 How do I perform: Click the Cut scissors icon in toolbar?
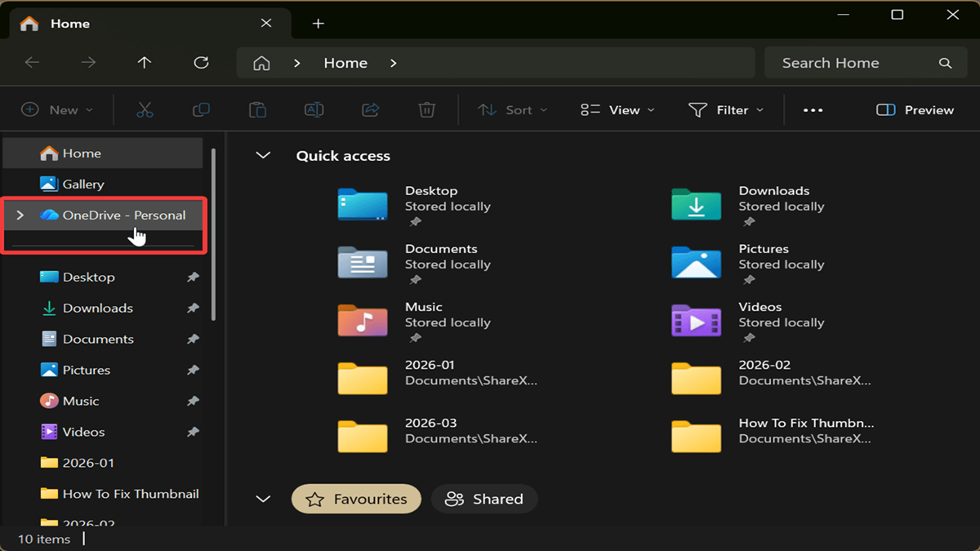pos(145,110)
